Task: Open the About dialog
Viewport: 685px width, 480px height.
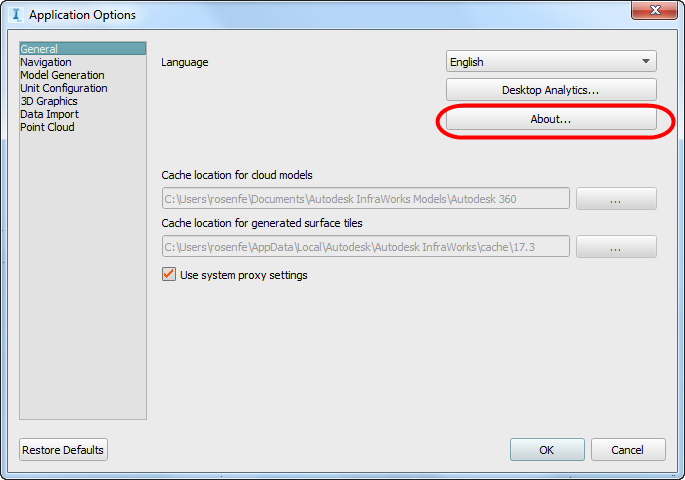Action: 551,119
